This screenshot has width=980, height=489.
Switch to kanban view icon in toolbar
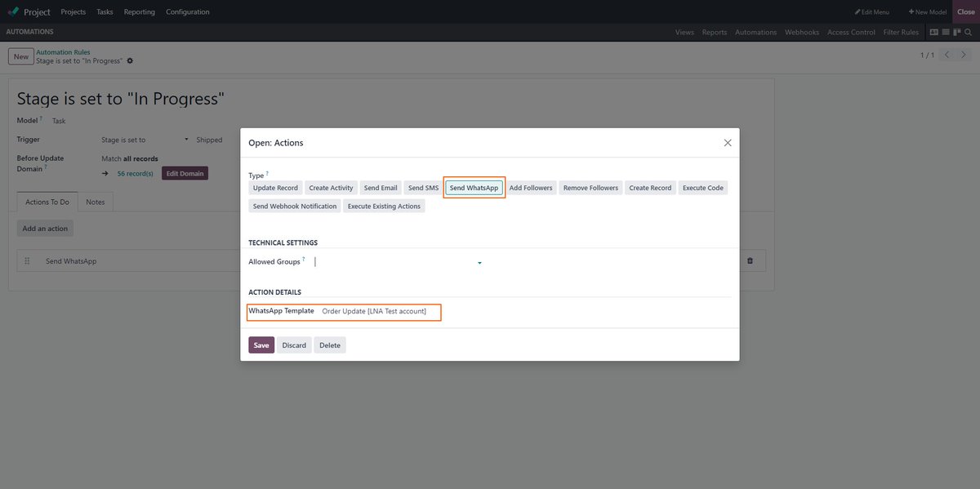[958, 33]
